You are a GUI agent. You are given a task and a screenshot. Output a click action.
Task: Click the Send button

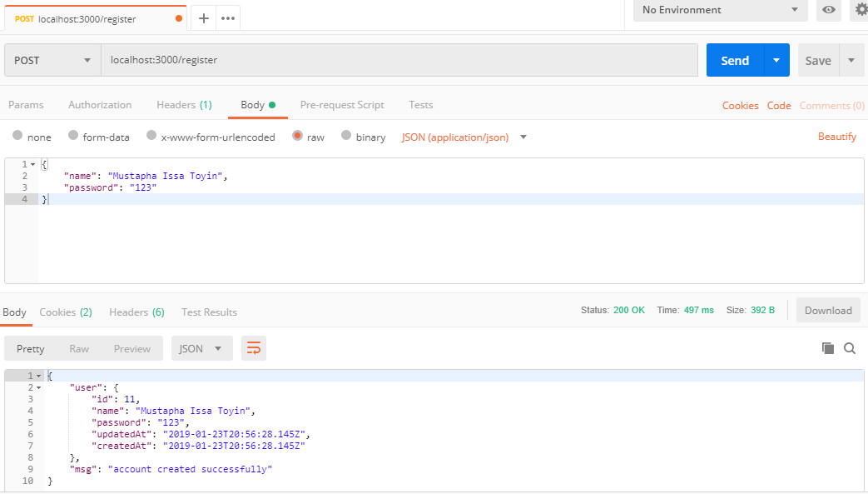click(735, 60)
